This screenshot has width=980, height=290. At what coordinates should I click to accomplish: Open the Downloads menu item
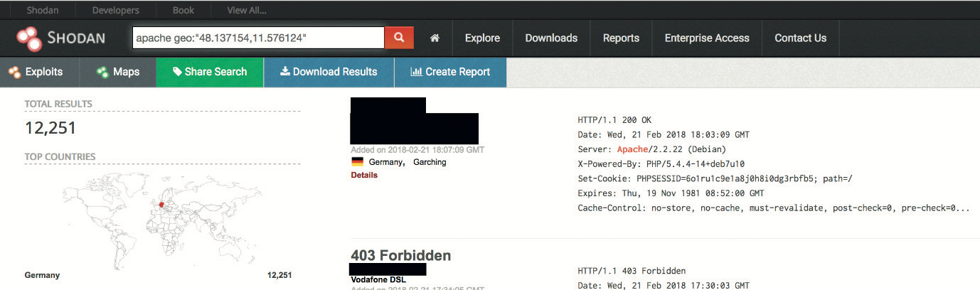[551, 38]
